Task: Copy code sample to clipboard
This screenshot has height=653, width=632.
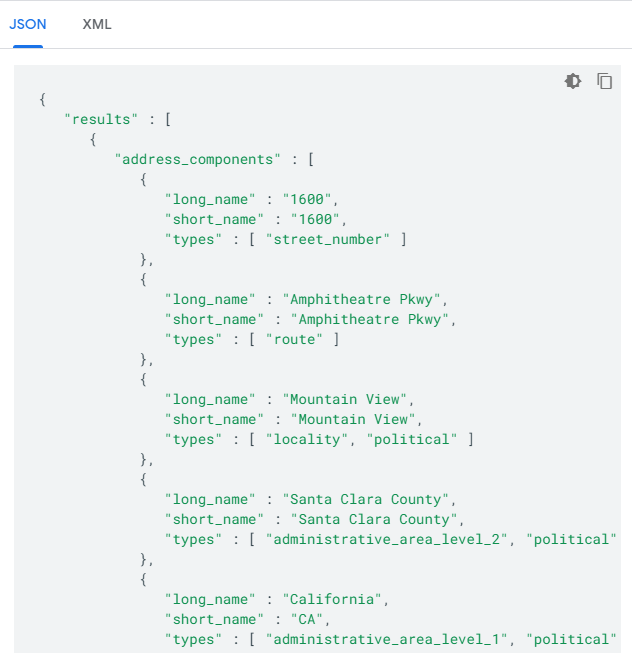Action: click(605, 81)
